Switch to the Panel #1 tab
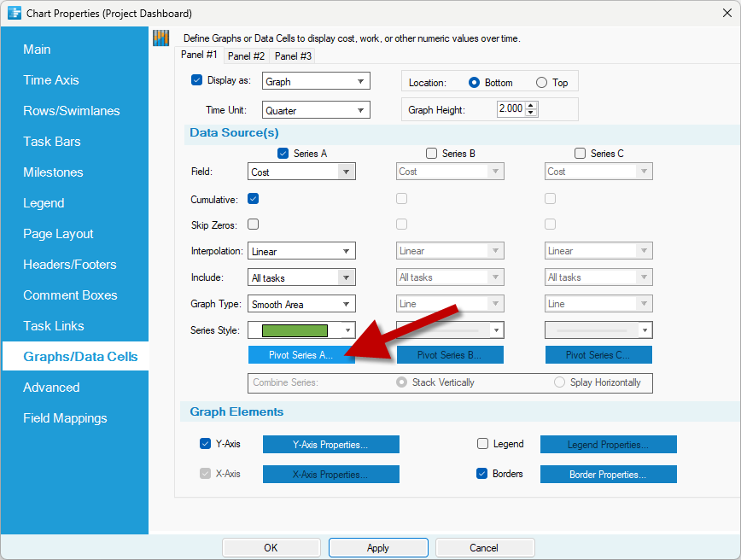 point(199,55)
